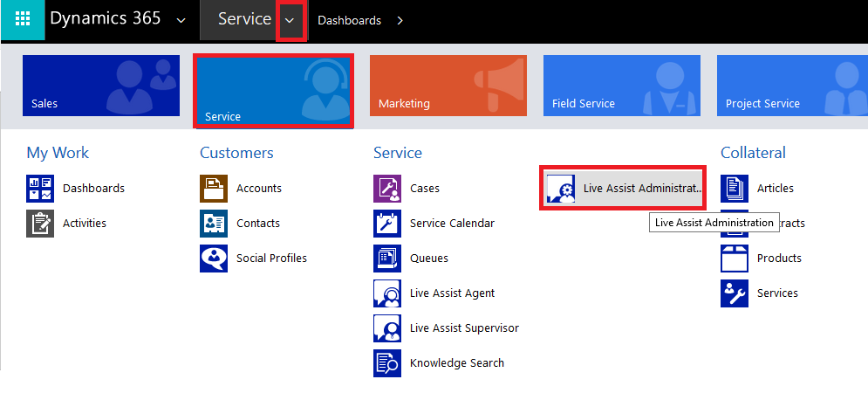Viewport: 868px width, 400px height.
Task: Open the Live Assist Agent link
Action: (x=452, y=293)
